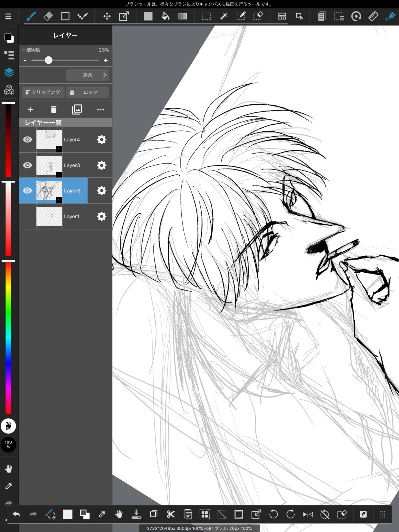Screen dimensions: 399x532
Task: Hide Layer3 with its eye icon
Action: (x=28, y=165)
